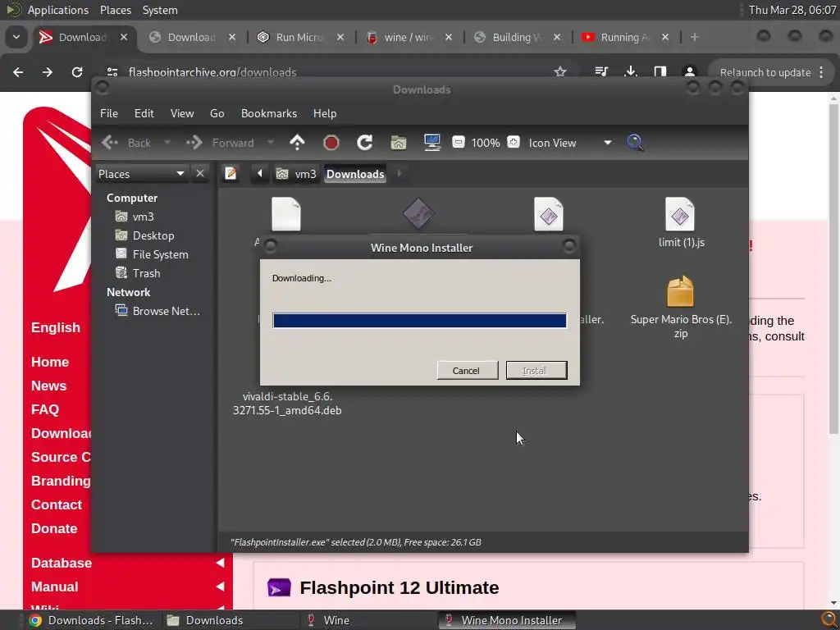Click the left path scroll arrow

(260, 174)
